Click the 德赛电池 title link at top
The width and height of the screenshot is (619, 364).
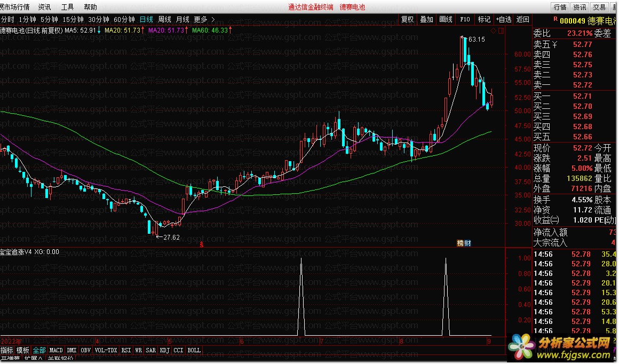[353, 7]
